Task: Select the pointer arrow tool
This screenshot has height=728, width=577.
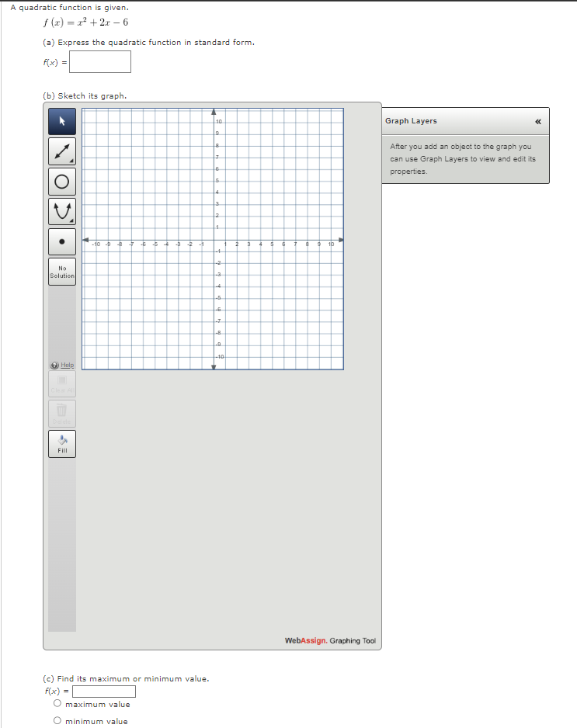Action: pyautogui.click(x=62, y=122)
